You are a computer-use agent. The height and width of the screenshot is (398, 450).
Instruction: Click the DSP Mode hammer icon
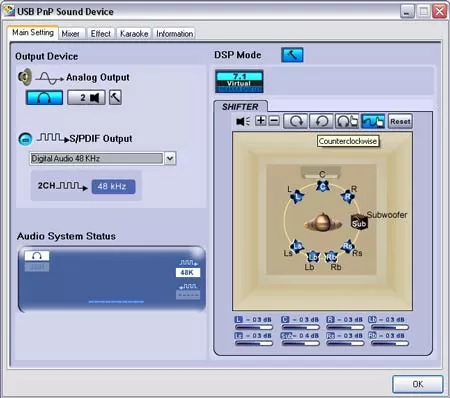(x=292, y=55)
